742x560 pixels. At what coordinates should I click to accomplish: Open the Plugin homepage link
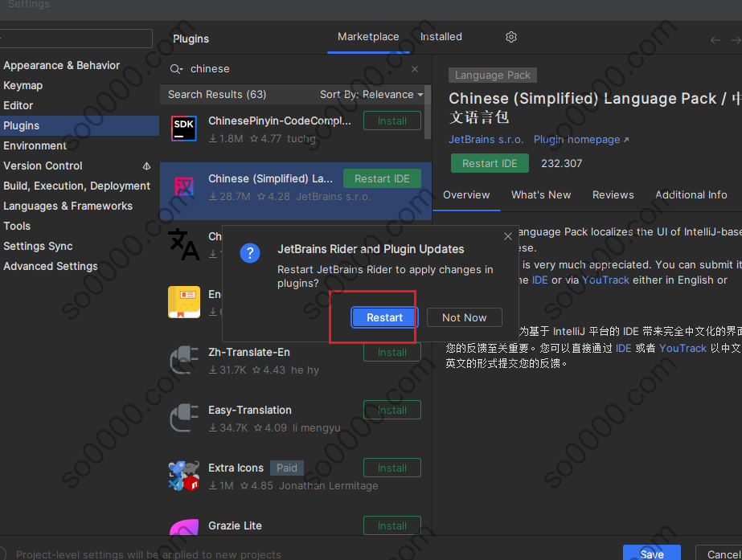click(x=581, y=140)
